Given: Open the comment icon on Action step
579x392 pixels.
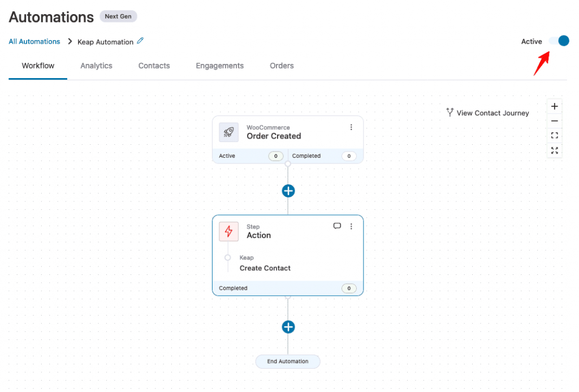Looking at the screenshot, I should click(337, 226).
